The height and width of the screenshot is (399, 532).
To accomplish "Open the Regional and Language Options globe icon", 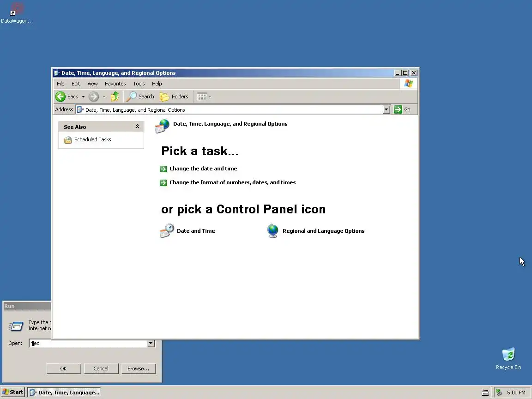I will pyautogui.click(x=273, y=231).
